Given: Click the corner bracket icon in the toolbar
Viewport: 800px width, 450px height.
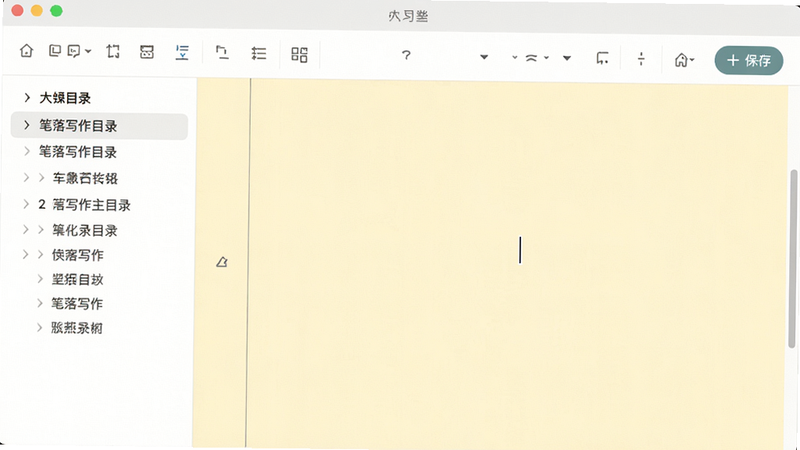Looking at the screenshot, I should point(221,52).
